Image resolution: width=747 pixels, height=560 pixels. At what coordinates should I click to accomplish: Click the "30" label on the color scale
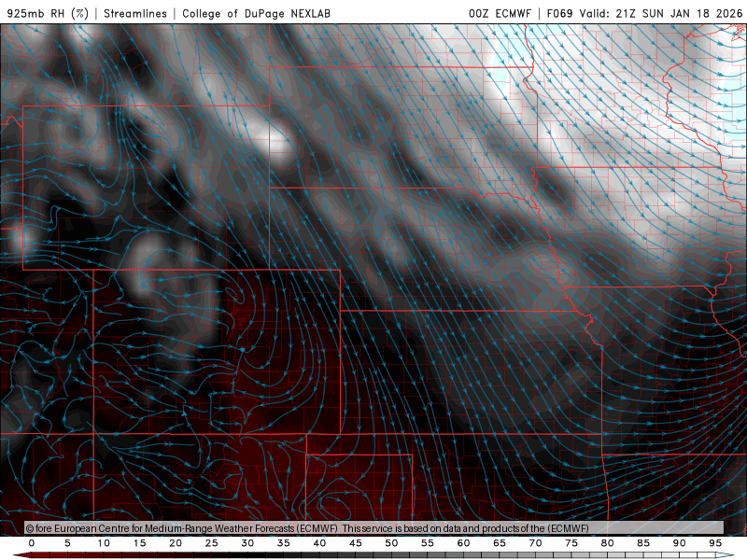(247, 543)
